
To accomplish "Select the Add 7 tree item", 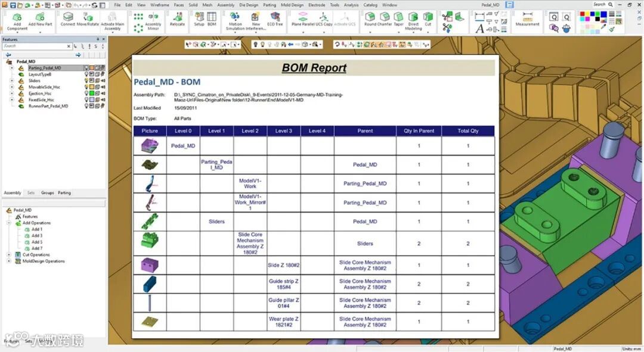I will 34,248.
